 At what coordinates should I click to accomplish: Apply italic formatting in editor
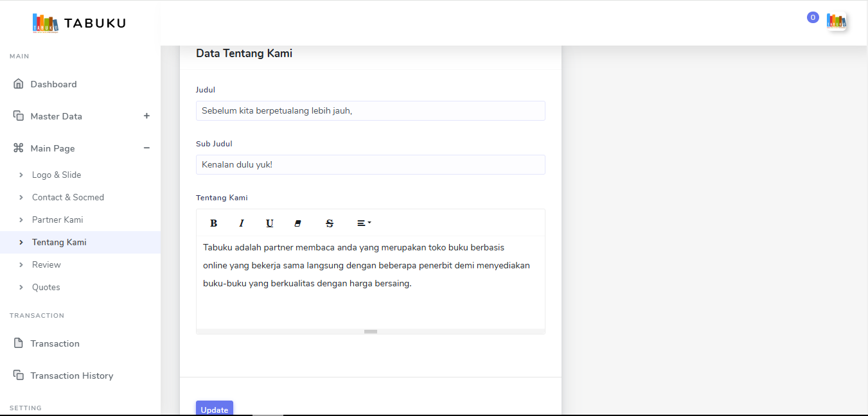pos(242,223)
